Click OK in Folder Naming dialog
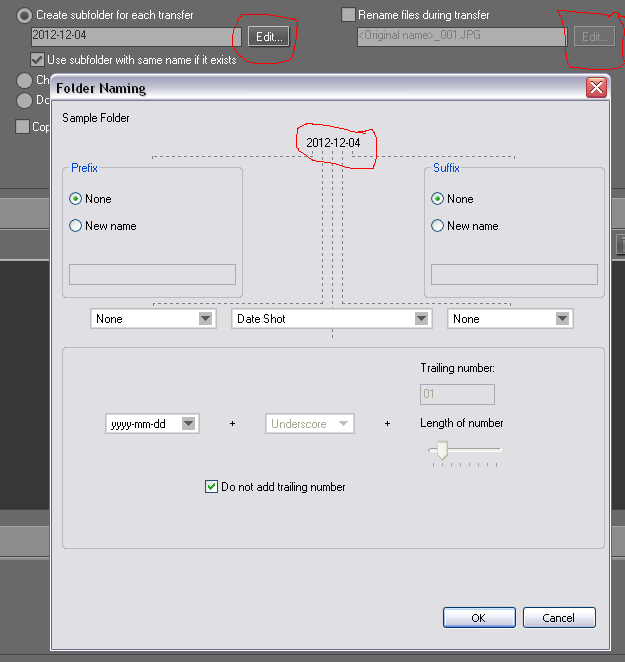Viewport: 625px width, 662px height. [479, 618]
